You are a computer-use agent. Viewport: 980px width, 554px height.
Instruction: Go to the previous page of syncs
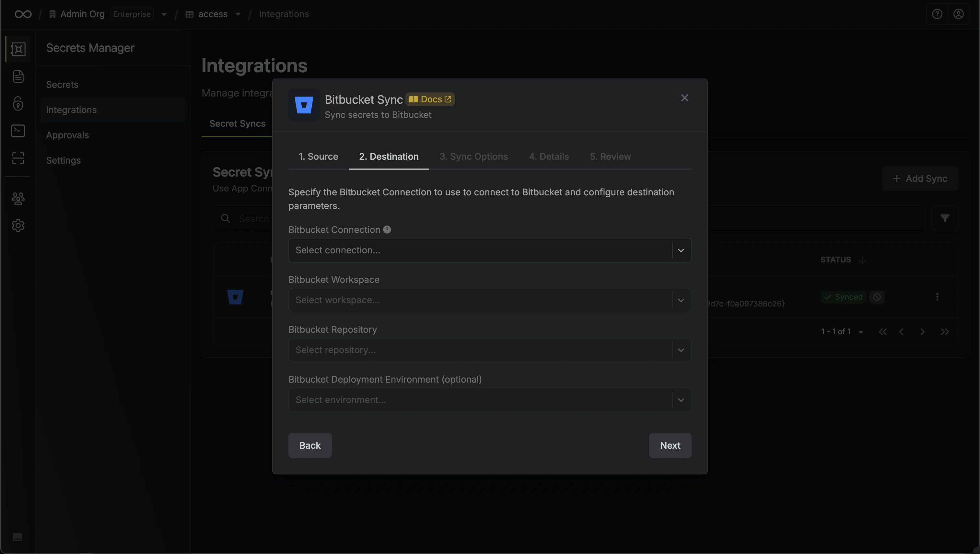901,332
